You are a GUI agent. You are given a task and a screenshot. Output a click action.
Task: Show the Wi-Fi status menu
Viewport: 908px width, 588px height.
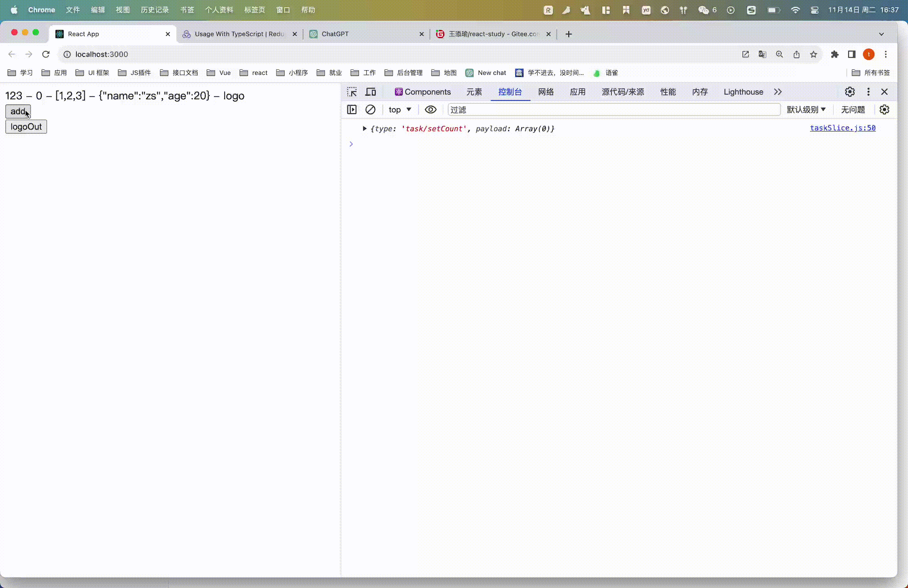click(795, 10)
